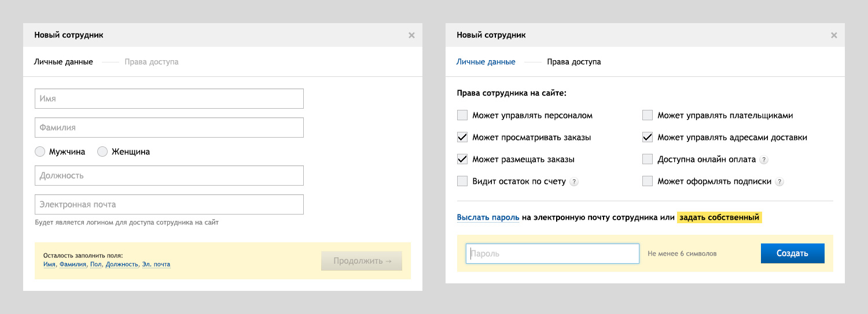The image size is (868, 314).
Task: Click help icon beside 'Видит остаток по счету'
Action: [574, 182]
